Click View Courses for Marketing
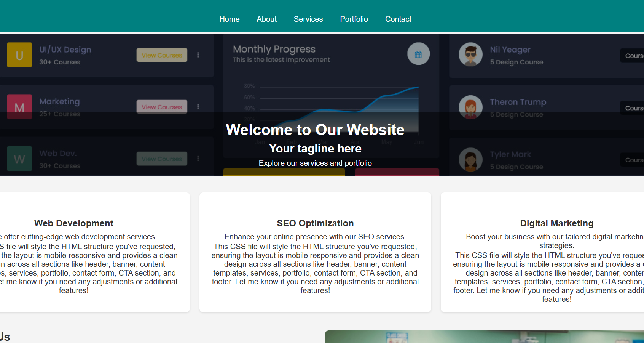Viewport: 644px width, 343px height. [x=162, y=107]
